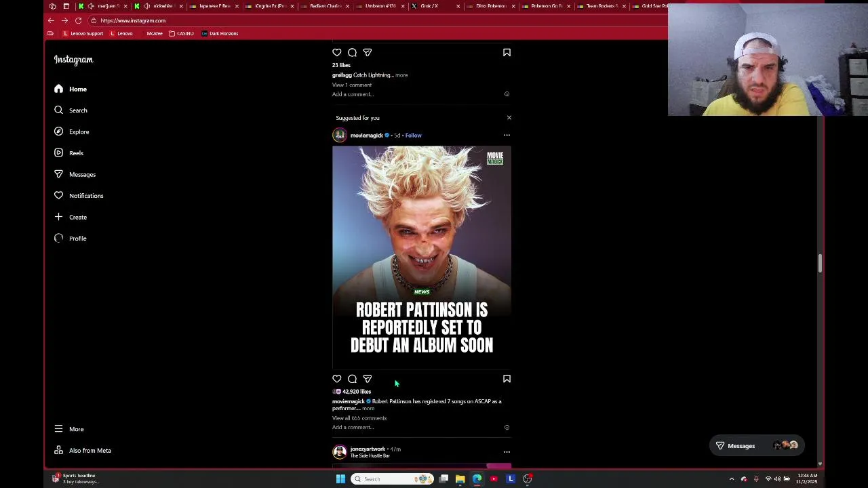Image resolution: width=868 pixels, height=488 pixels.
Task: Switch to Japanese browser tab
Action: click(214, 6)
